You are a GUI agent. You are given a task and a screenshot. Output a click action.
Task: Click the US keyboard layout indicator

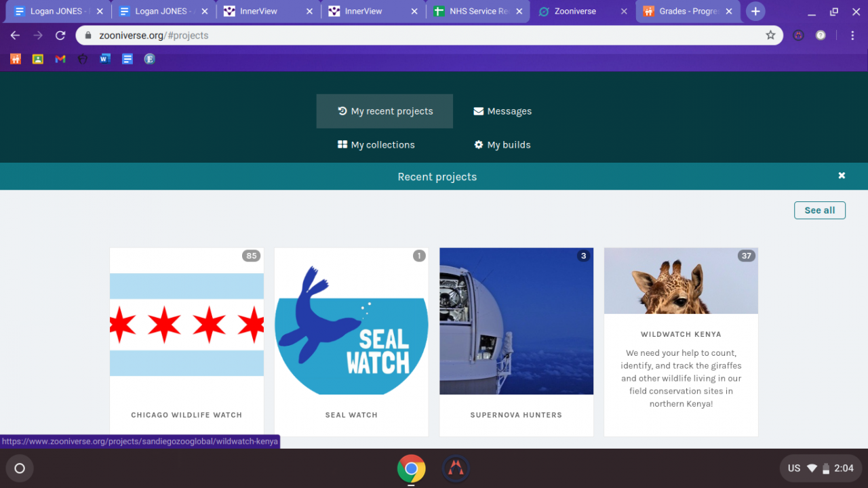[794, 468]
